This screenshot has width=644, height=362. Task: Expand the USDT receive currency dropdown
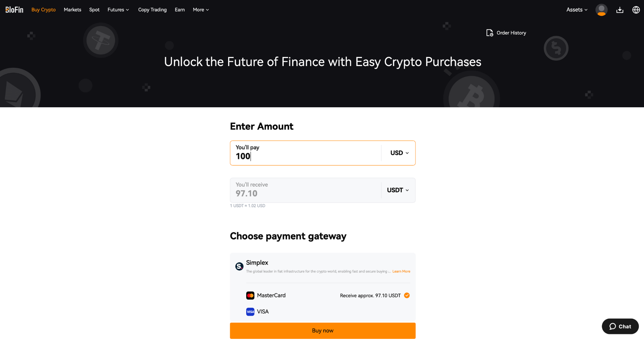[x=397, y=190]
